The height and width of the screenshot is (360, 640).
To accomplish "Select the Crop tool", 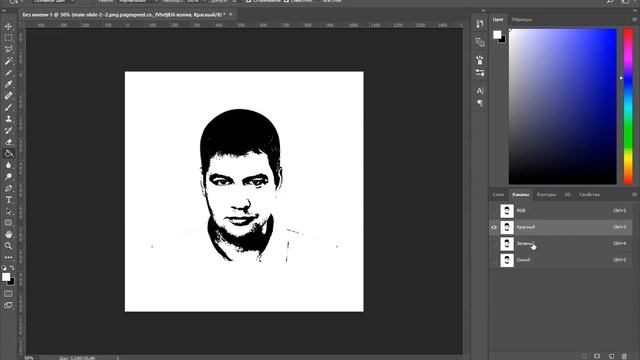I will [x=8, y=73].
